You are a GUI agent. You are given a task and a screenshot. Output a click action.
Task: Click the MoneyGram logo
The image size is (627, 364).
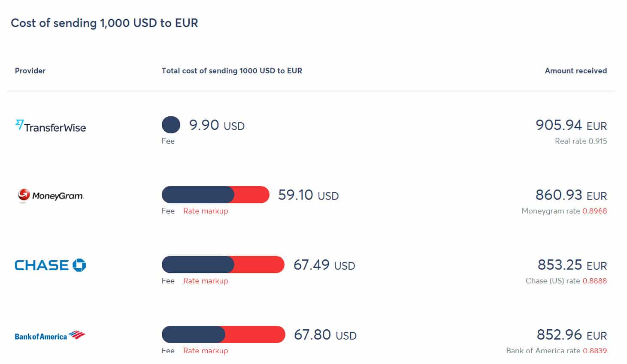pyautogui.click(x=51, y=196)
